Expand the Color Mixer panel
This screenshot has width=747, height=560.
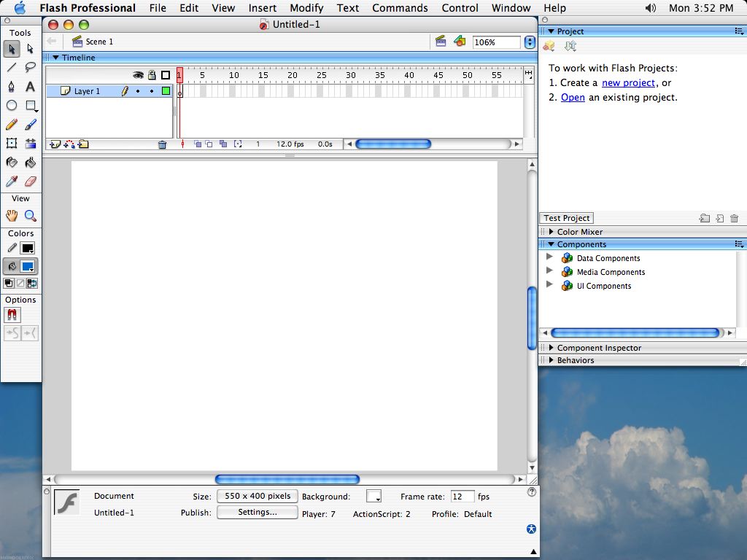click(551, 232)
